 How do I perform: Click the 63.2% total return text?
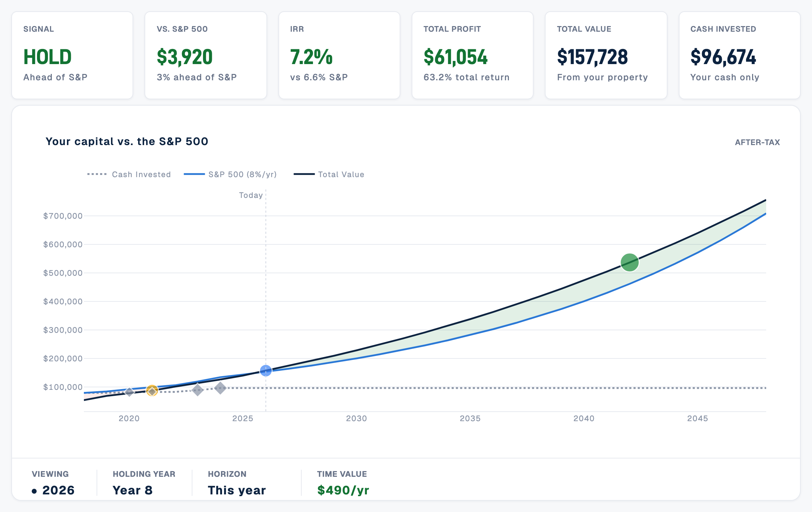pyautogui.click(x=467, y=77)
